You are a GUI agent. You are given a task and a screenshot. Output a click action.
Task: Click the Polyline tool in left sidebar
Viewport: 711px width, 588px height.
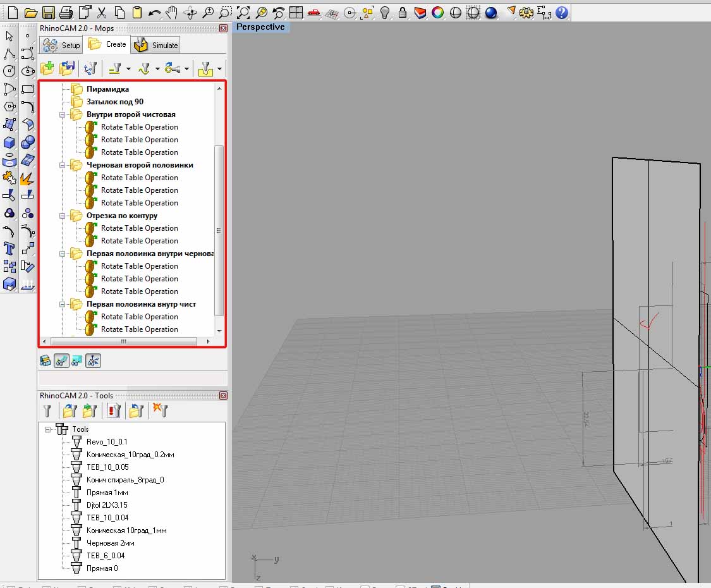pos(9,54)
